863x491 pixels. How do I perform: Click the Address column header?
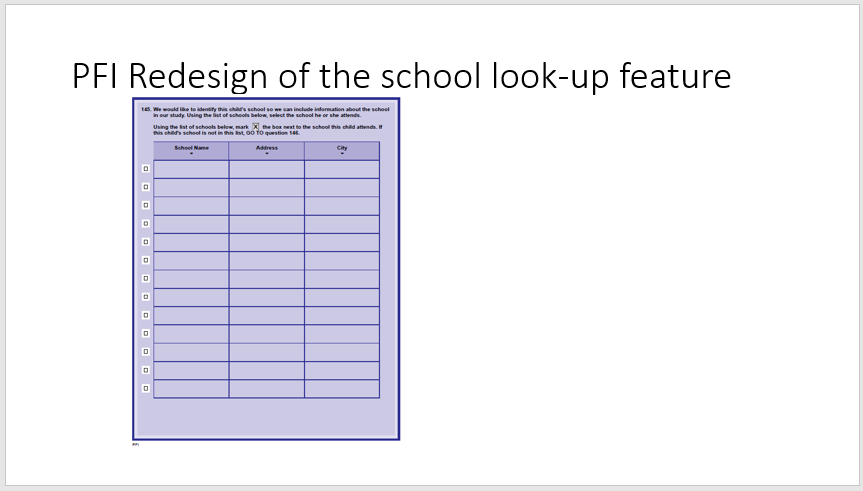(x=267, y=150)
